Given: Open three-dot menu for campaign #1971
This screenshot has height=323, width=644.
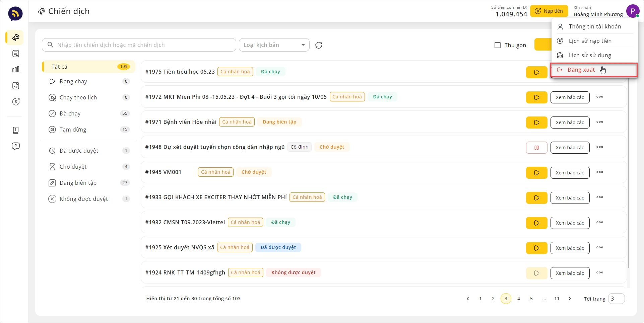Looking at the screenshot, I should [600, 122].
